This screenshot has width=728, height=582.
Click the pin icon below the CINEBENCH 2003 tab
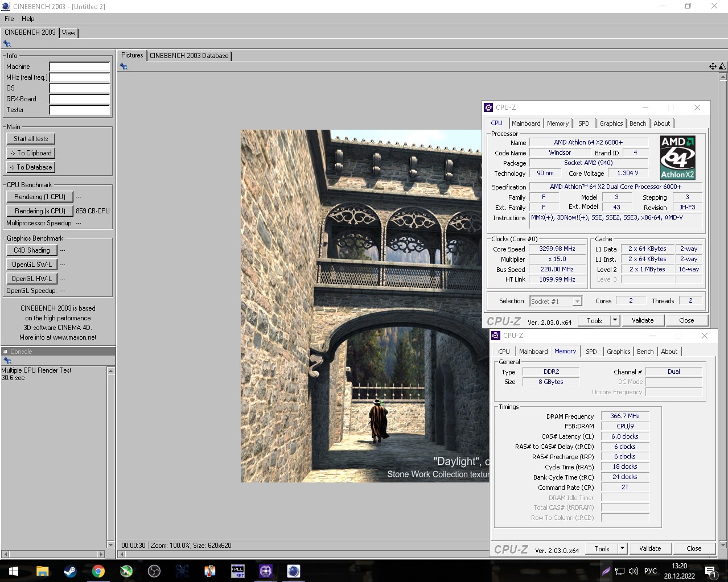pyautogui.click(x=7, y=44)
